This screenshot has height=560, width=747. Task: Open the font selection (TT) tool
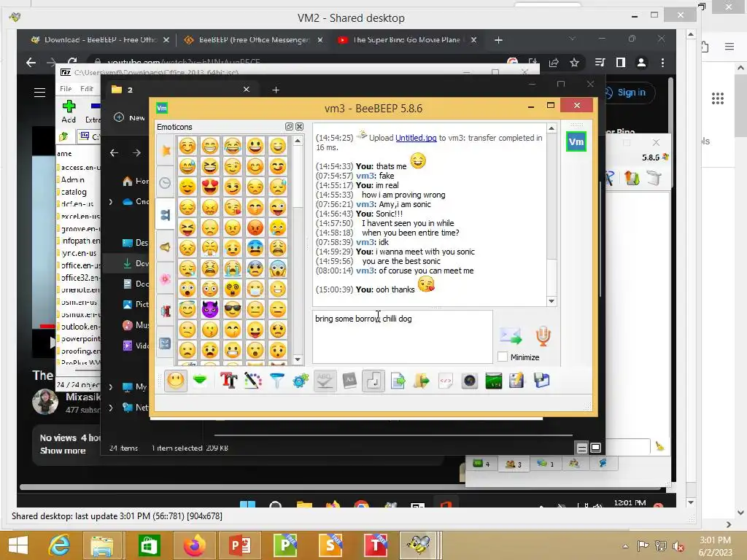click(228, 381)
